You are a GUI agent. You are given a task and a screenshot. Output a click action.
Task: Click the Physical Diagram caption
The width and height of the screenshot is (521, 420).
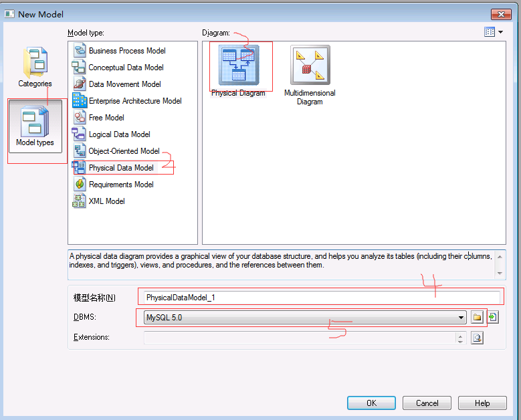tap(238, 93)
